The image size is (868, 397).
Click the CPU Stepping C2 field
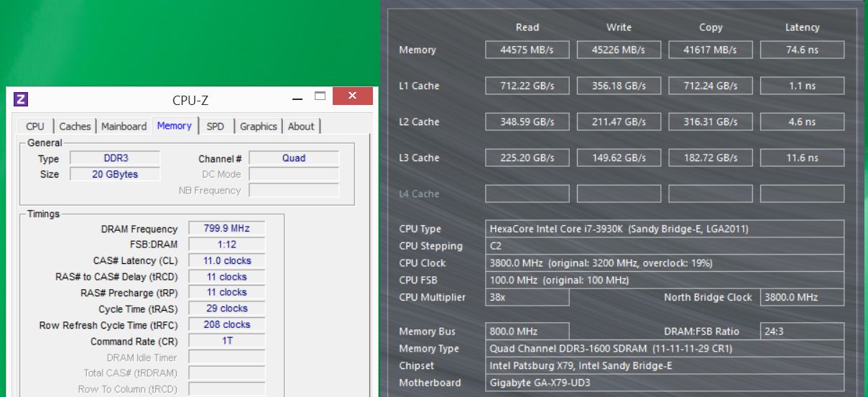tap(665, 246)
